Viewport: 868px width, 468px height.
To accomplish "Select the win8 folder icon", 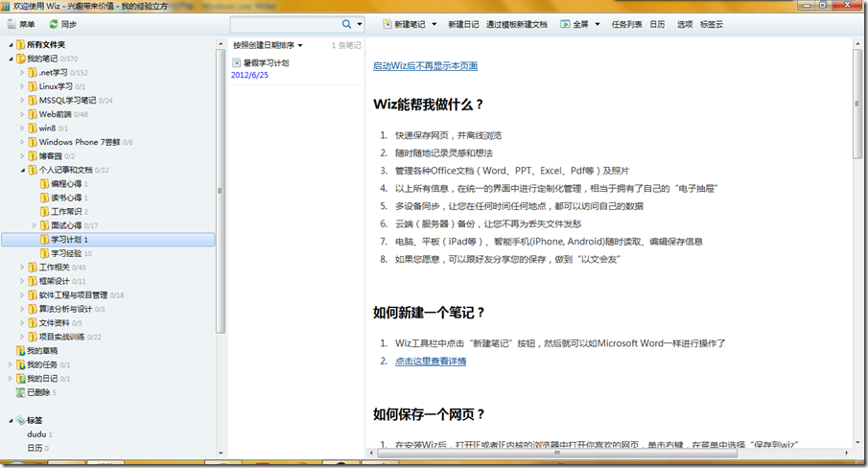I will pos(33,128).
